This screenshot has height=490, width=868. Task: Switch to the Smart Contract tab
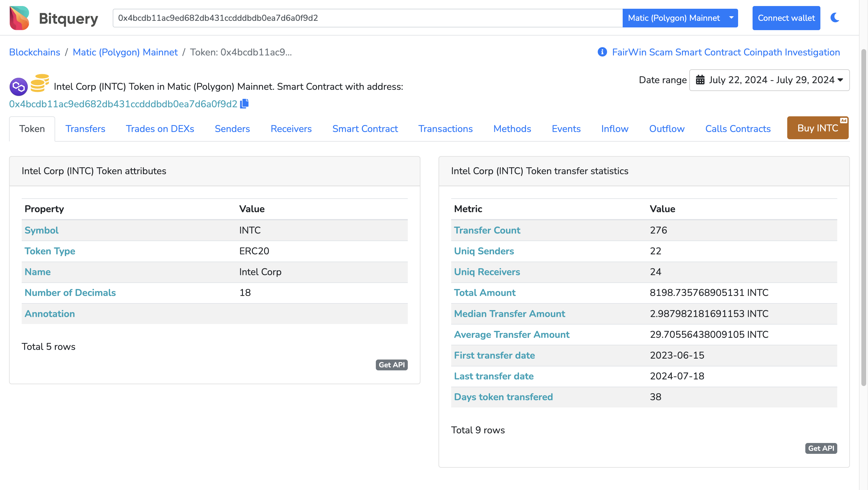tap(365, 129)
